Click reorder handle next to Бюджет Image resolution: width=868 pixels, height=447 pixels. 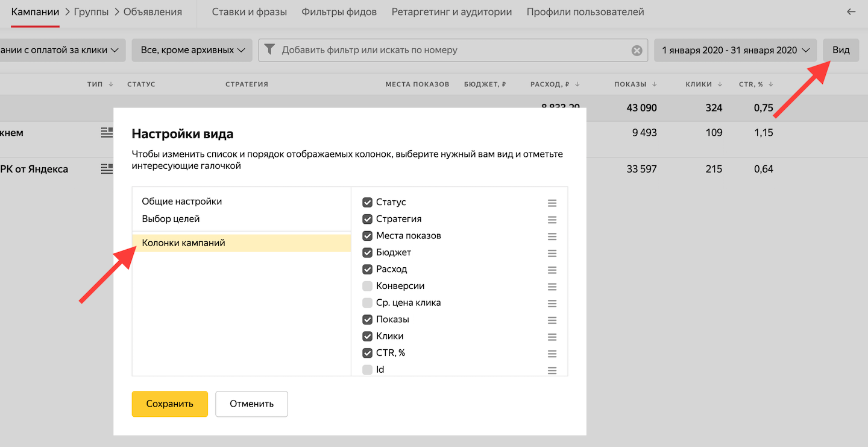click(x=552, y=253)
